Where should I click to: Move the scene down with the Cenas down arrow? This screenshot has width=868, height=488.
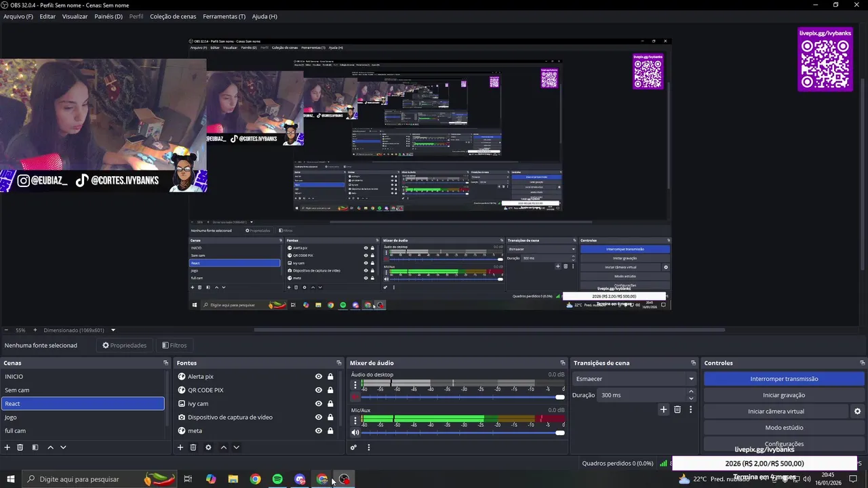tap(63, 447)
